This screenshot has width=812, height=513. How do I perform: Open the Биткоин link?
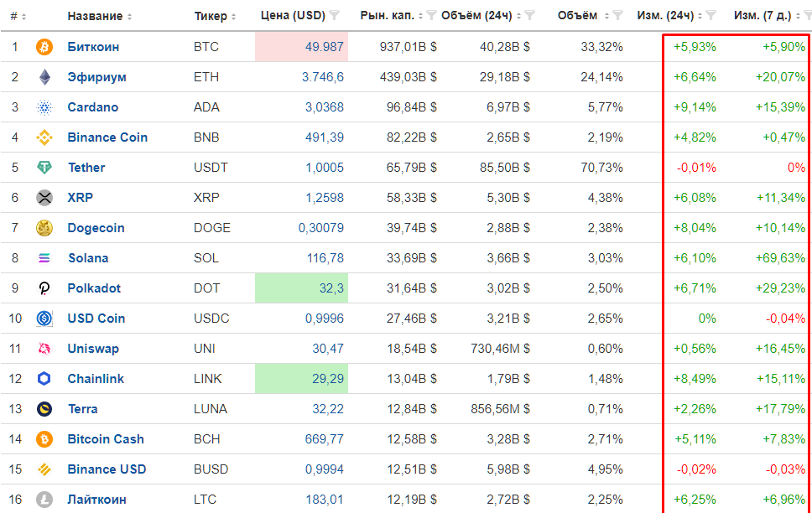pyautogui.click(x=93, y=47)
